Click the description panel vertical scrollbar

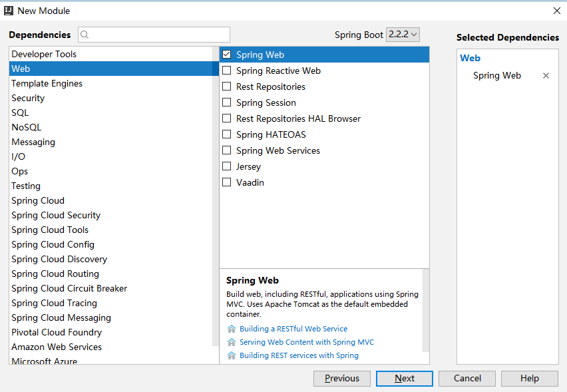pyautogui.click(x=426, y=309)
